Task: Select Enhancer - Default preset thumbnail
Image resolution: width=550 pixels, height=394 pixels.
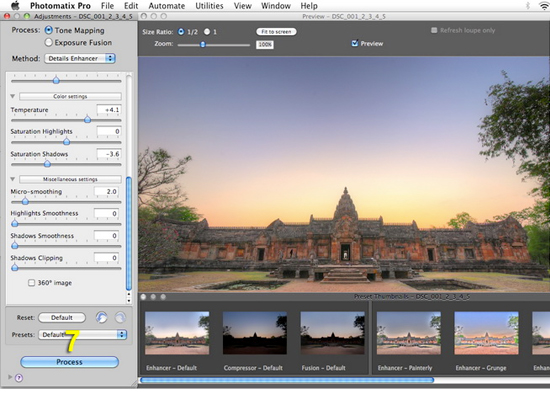Action: coord(177,333)
